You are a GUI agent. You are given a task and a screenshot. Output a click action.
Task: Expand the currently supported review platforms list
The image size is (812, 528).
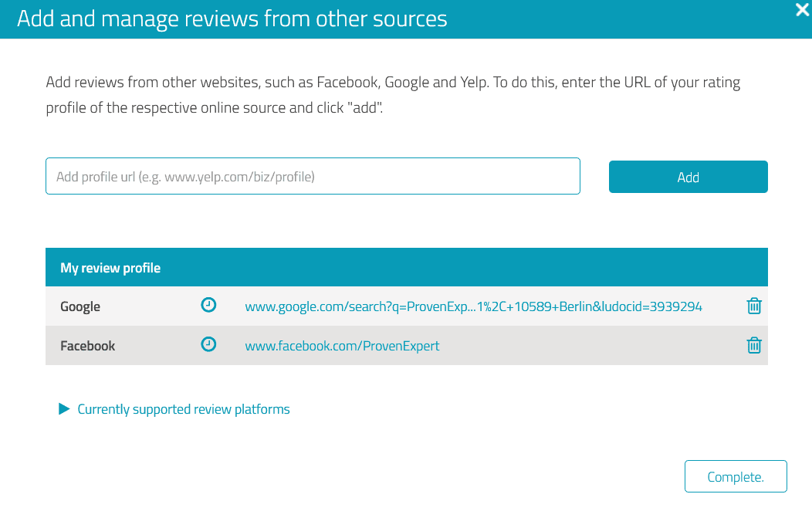183,408
